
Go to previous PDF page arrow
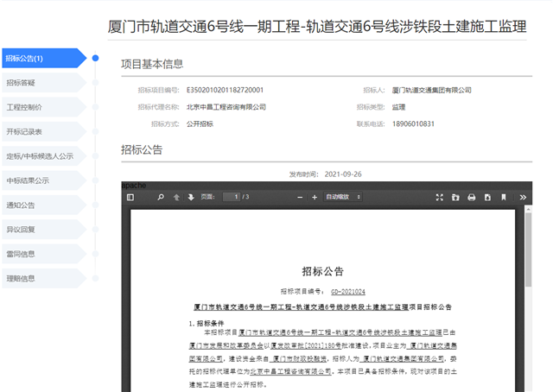[177, 198]
